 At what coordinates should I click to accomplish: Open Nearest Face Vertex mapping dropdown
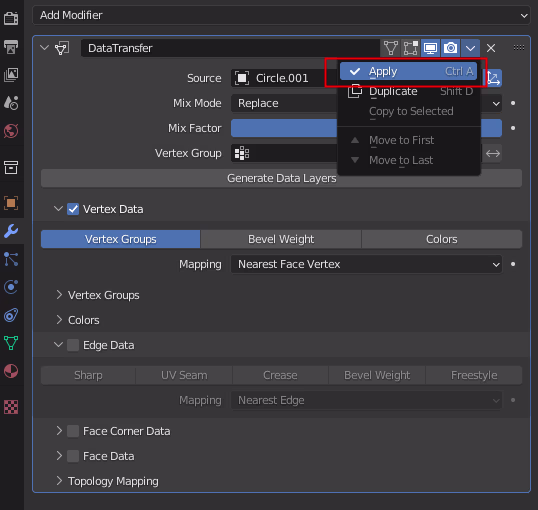click(x=366, y=264)
